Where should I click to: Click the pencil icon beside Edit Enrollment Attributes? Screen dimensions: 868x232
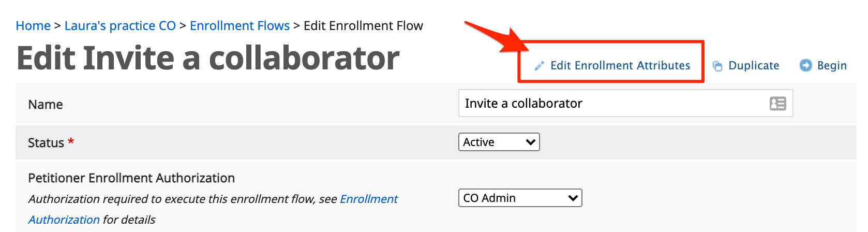(539, 66)
